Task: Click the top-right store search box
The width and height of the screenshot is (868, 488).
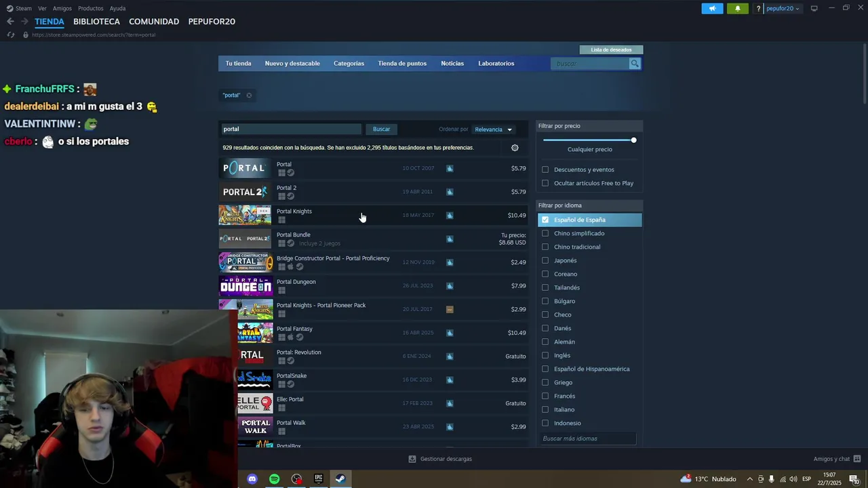Action: (x=591, y=64)
